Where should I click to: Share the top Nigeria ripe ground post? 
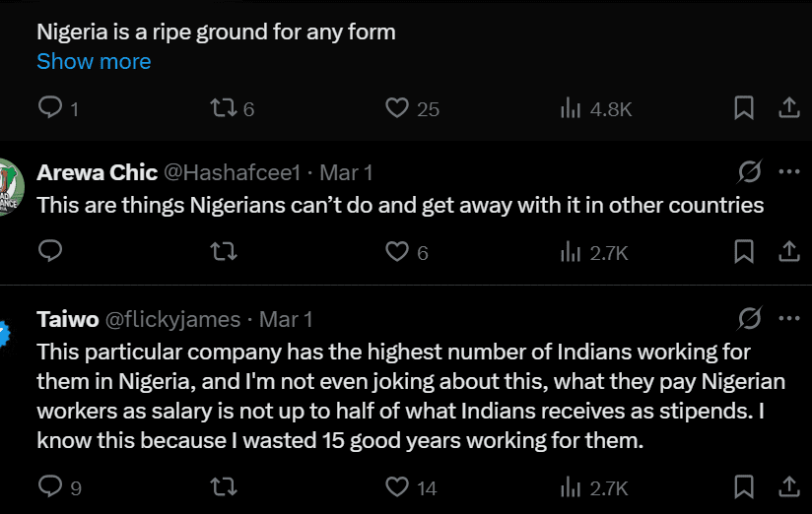tap(788, 108)
